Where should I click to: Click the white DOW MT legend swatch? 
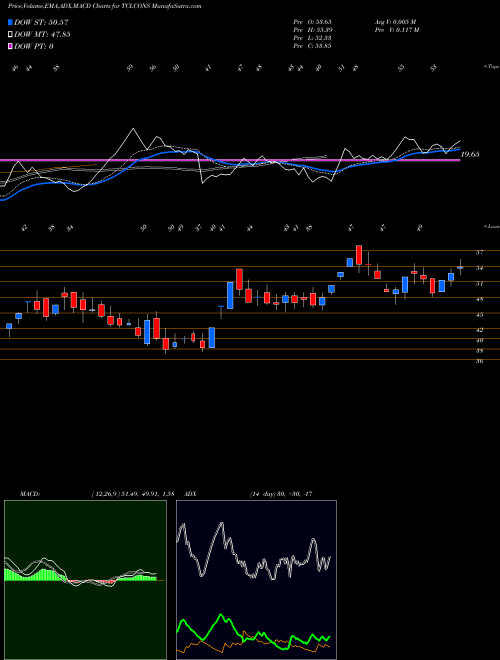click(x=10, y=35)
